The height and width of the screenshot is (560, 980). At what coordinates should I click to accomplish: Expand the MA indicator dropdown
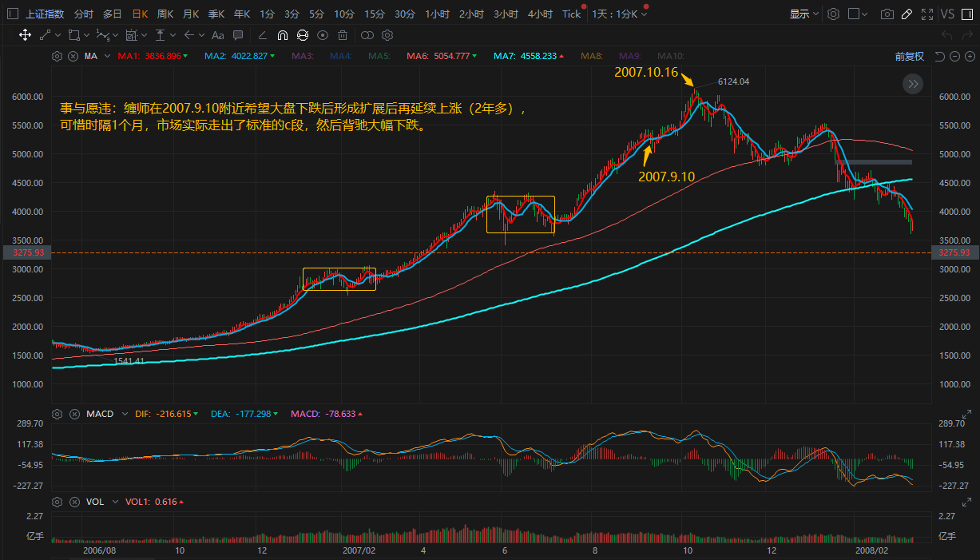point(107,57)
